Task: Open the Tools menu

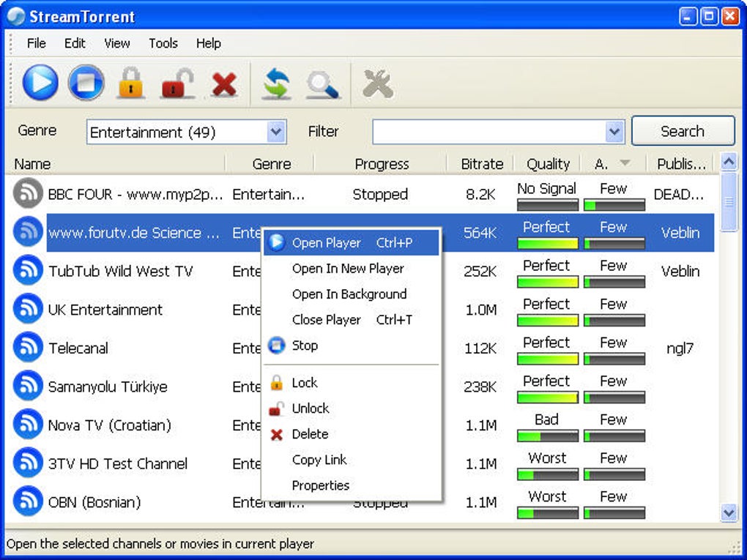Action: point(163,43)
